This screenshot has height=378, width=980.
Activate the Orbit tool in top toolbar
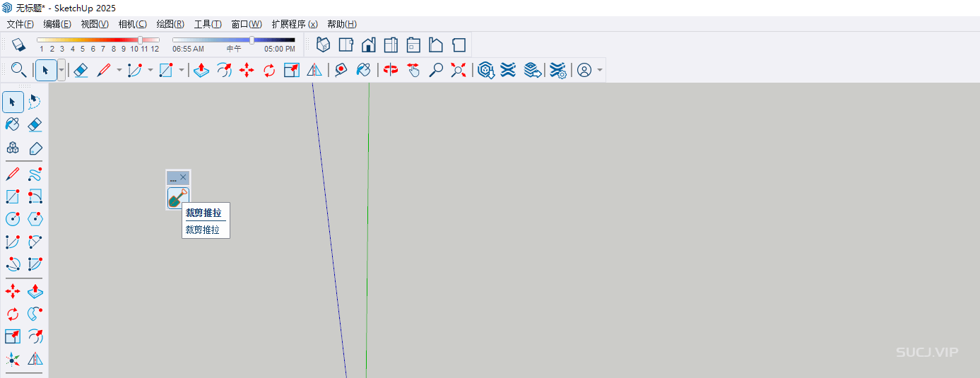pos(391,70)
